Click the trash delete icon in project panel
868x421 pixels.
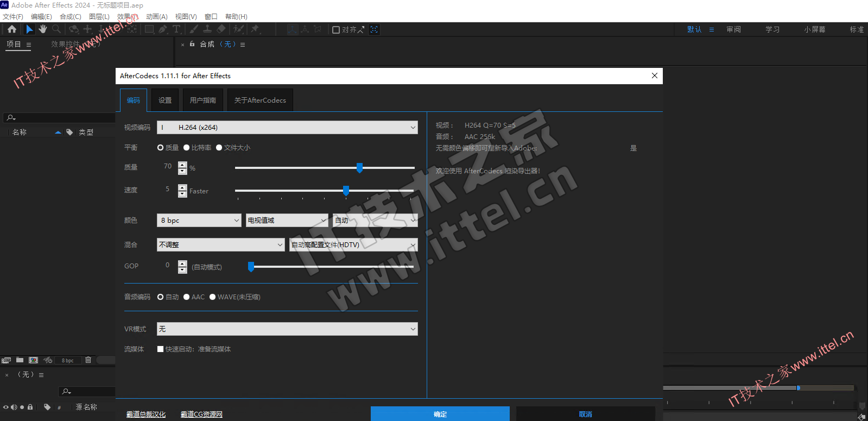click(x=88, y=360)
